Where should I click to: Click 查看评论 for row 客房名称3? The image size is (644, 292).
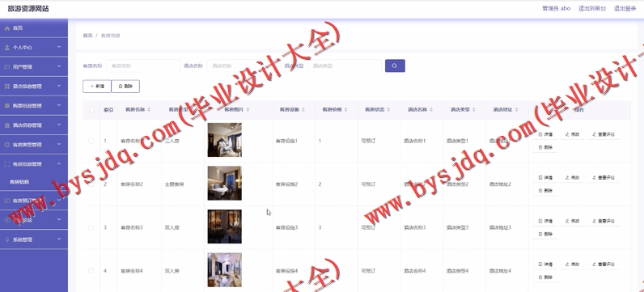(604, 221)
